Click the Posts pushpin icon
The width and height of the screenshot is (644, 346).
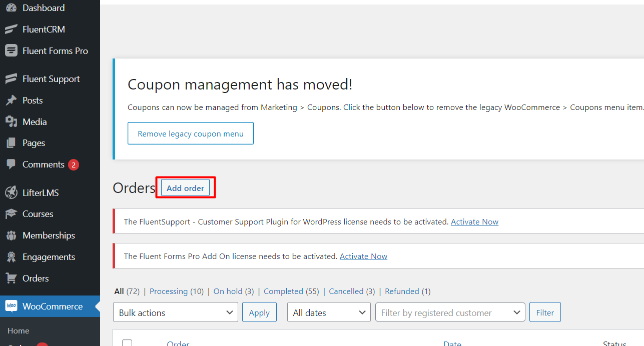click(x=11, y=100)
